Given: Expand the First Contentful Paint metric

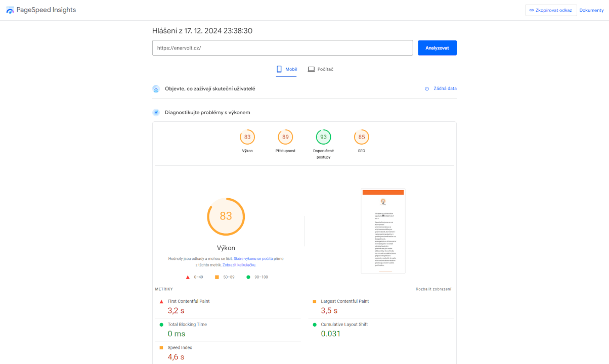Looking at the screenshot, I should (x=189, y=301).
